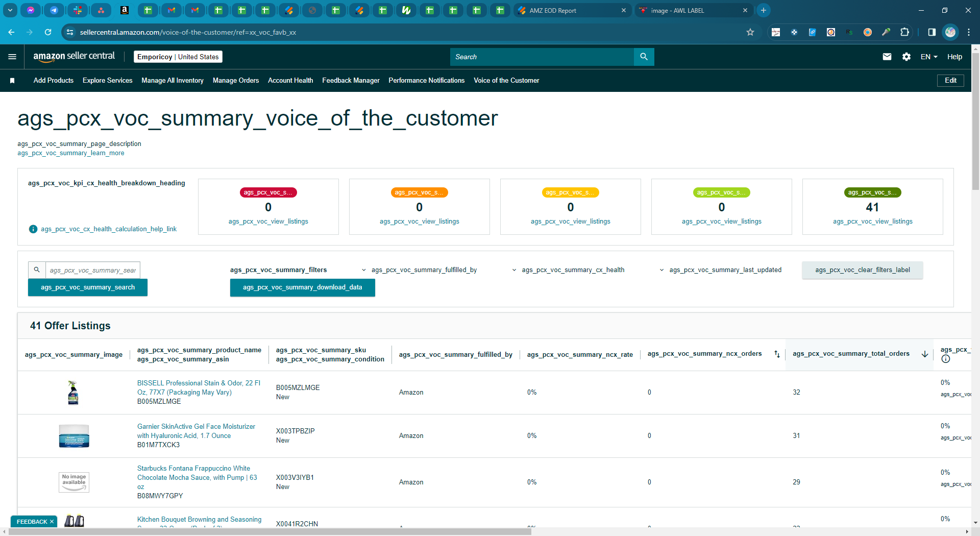The height and width of the screenshot is (536, 980).
Task: Open the Settings gear icon
Action: click(906, 57)
